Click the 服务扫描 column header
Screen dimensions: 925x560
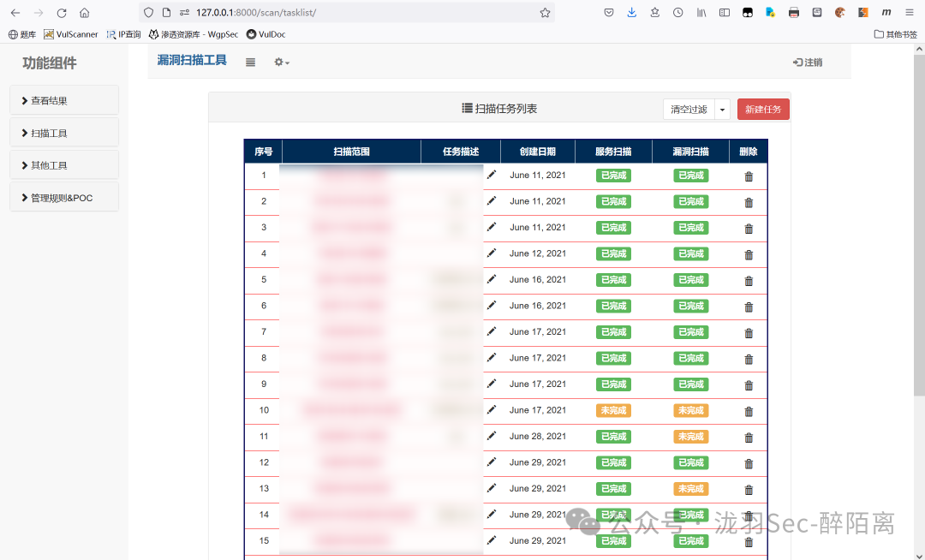613,152
